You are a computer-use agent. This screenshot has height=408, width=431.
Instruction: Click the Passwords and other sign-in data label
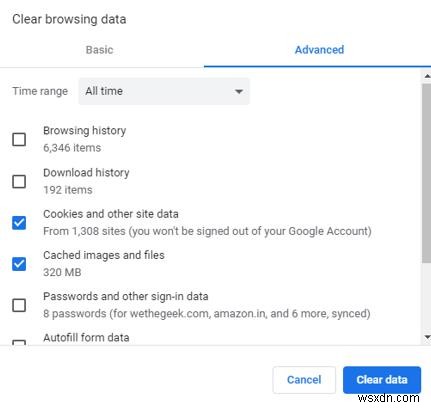coord(126,296)
